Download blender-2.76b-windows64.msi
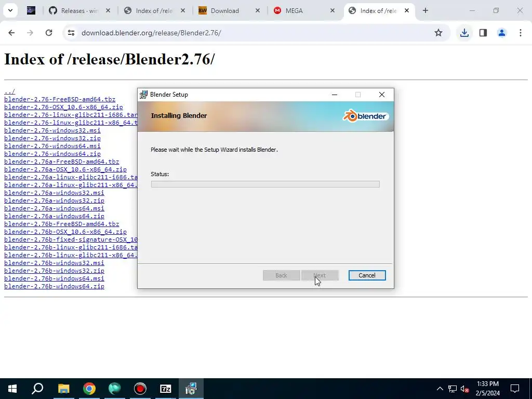The image size is (532, 399). click(54, 278)
